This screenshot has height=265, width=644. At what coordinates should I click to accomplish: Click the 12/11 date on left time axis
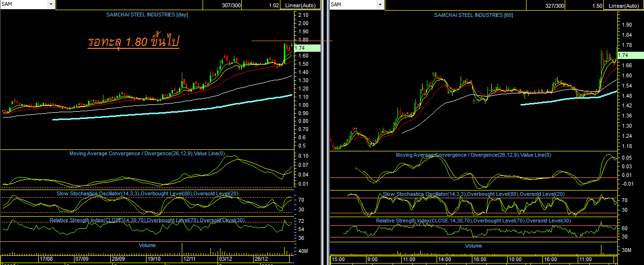click(190, 259)
